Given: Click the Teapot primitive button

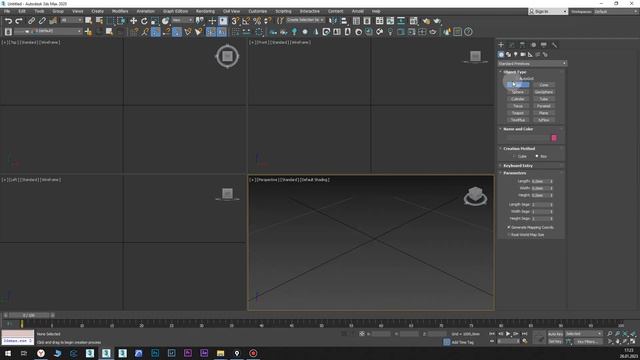Looking at the screenshot, I should pyautogui.click(x=518, y=113).
